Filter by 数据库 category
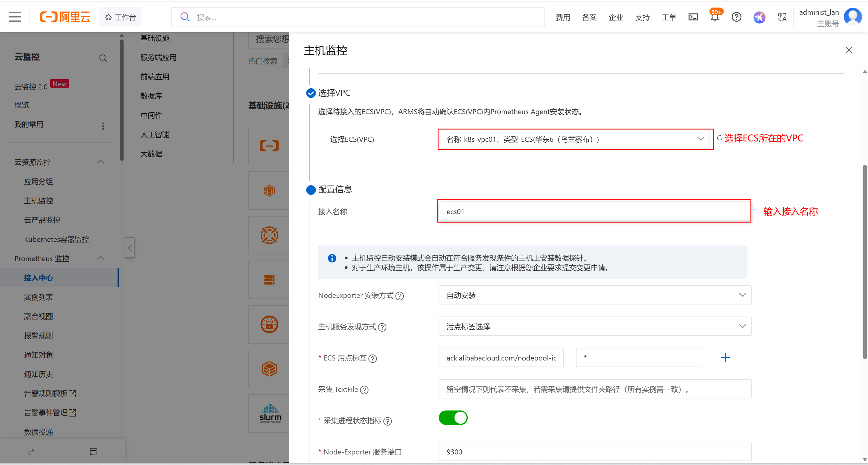Screen dimensions: 868x465 tap(151, 96)
